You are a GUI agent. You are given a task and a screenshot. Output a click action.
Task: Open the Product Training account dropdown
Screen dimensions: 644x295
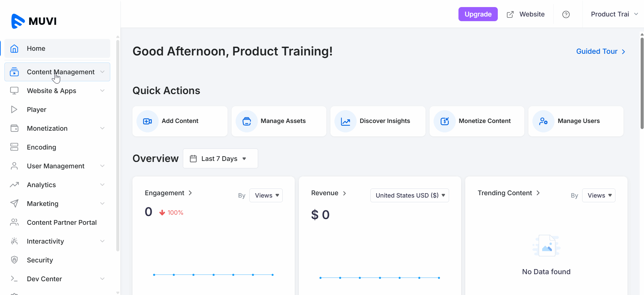coord(614,14)
